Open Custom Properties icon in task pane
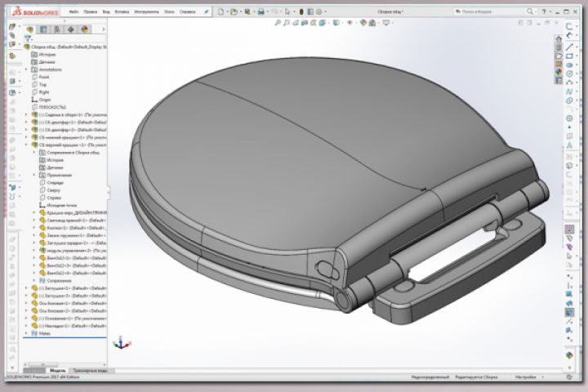This screenshot has width=588, height=392. [559, 80]
